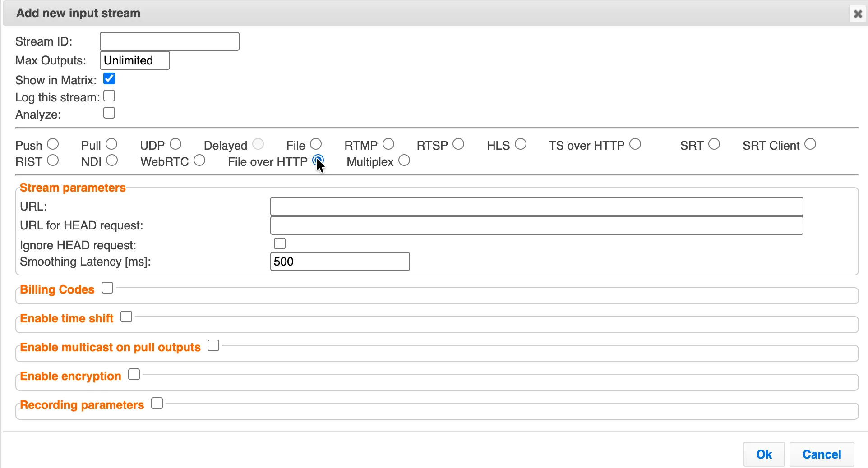This screenshot has width=868, height=468.
Task: Select the RTMP radio button
Action: coord(388,144)
